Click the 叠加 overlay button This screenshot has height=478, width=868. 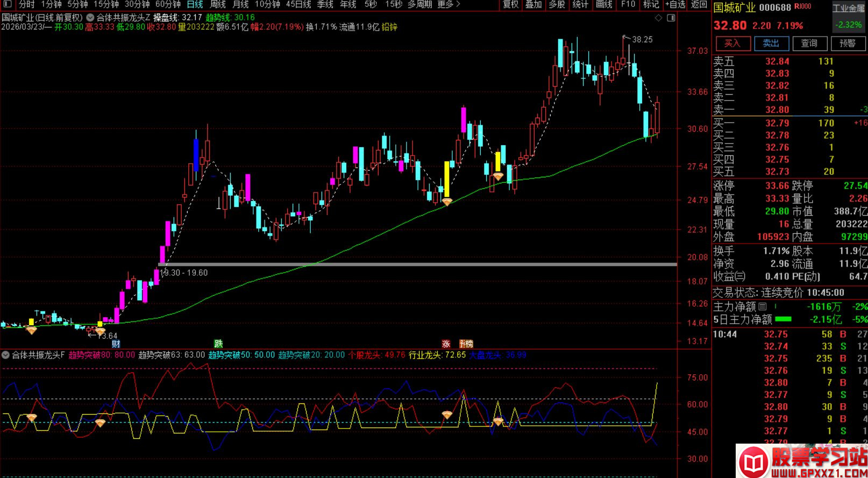pyautogui.click(x=533, y=4)
